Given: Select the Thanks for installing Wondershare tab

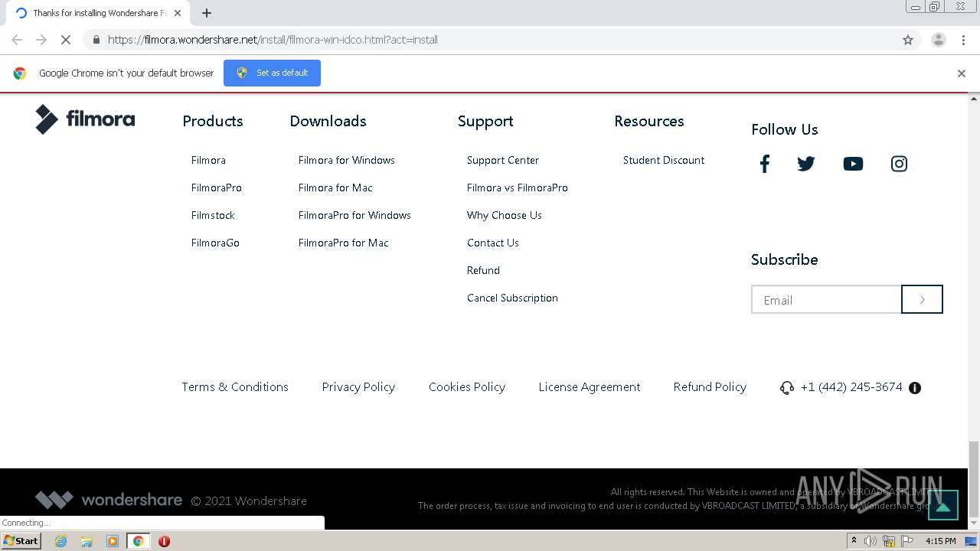Looking at the screenshot, I should click(x=97, y=13).
